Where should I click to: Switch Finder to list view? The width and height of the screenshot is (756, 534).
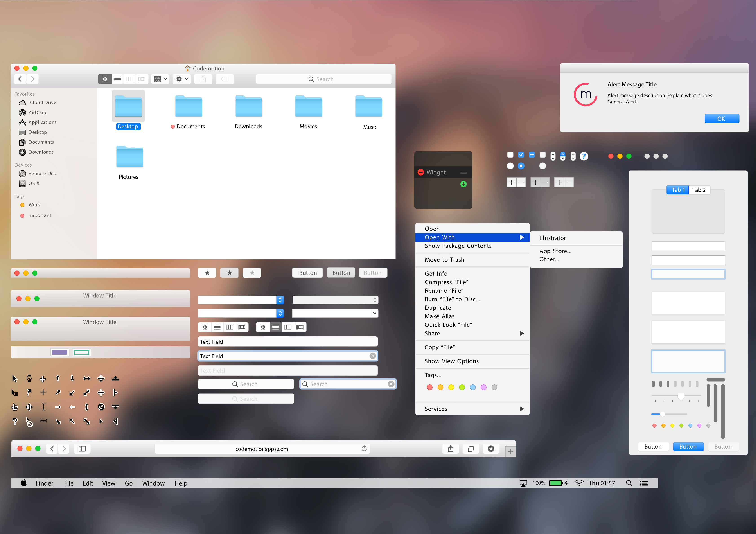(117, 79)
